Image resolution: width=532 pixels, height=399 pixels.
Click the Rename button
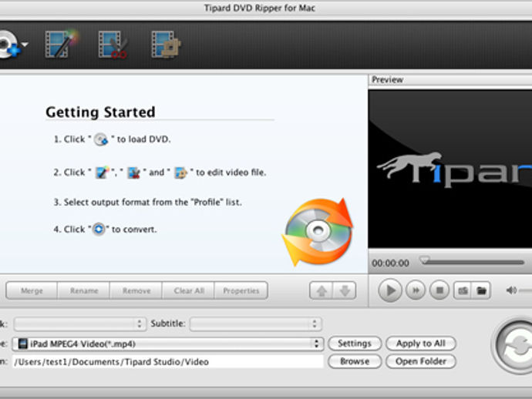point(84,290)
